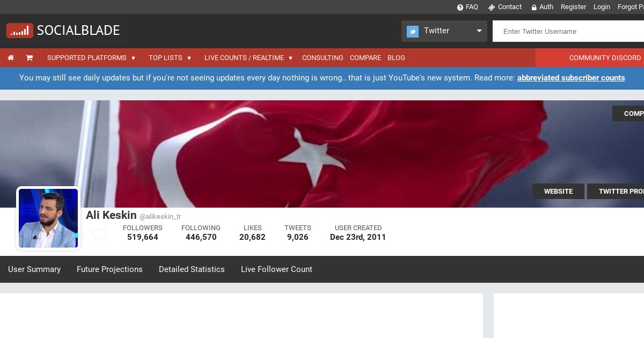Favorite Ali Keskin with the heart icon
Screen dimensions: 644x338
click(99, 234)
